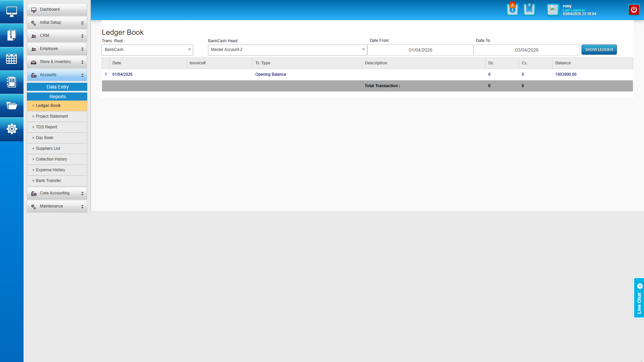Expand the Store & Inventory menu
The height and width of the screenshot is (362, 644).
[57, 62]
